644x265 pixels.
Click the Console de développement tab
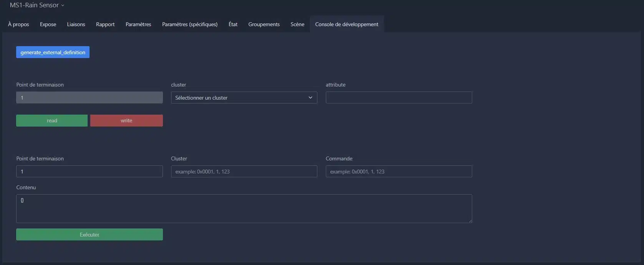pos(347,24)
